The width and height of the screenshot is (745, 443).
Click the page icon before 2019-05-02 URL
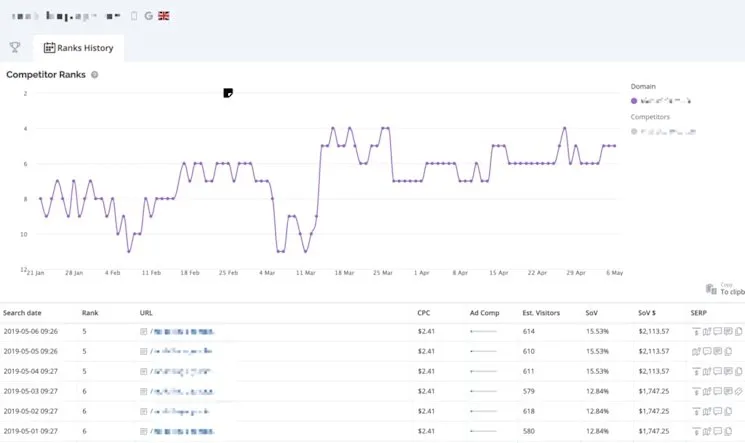coord(143,411)
